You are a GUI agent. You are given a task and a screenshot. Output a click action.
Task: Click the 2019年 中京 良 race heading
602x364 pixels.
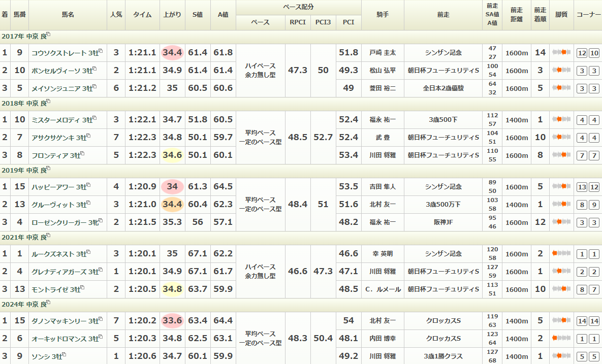click(23, 170)
